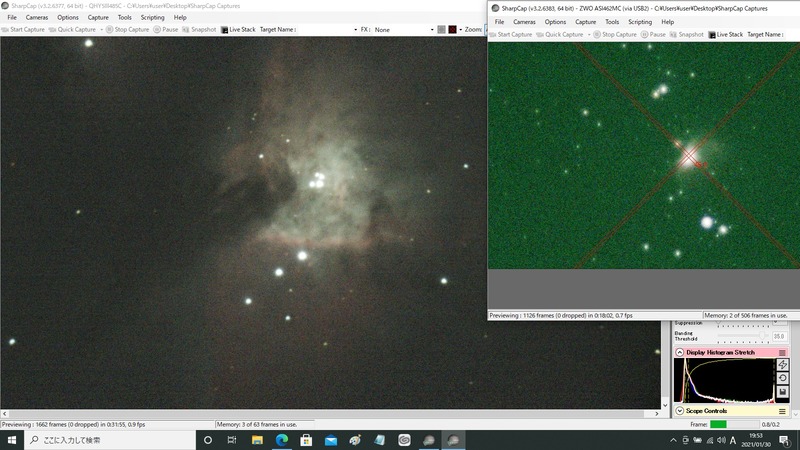Screen dimensions: 800x450
Task: Open Cameras menu in QHY SharpCap window
Action: click(x=37, y=17)
